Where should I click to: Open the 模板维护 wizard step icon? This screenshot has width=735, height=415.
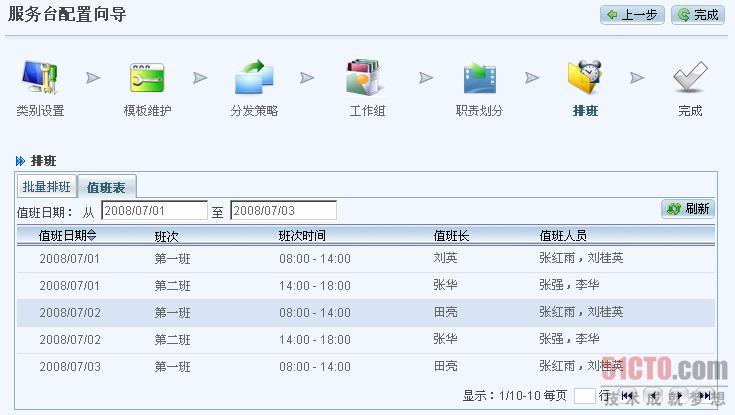pos(147,78)
